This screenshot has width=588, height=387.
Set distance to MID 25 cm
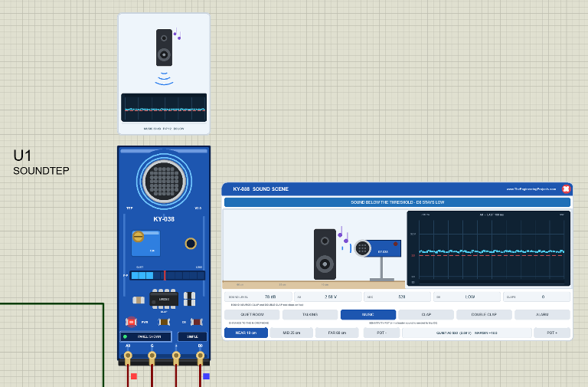coord(292,333)
